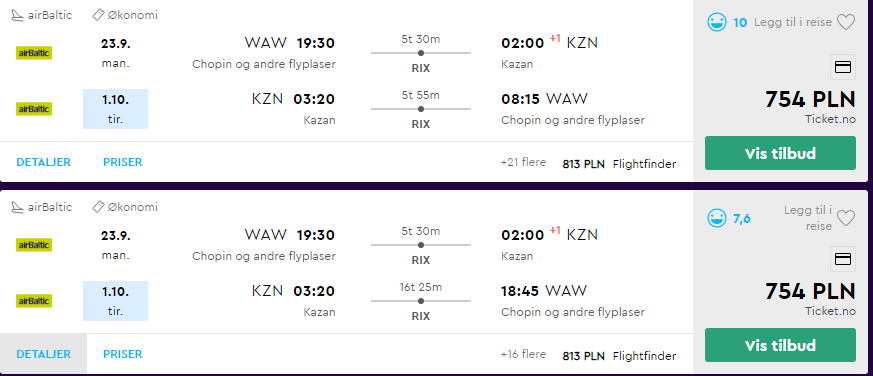This screenshot has height=376, width=873.
Task: Open DETALJER tab of second flight
Action: tap(43, 354)
